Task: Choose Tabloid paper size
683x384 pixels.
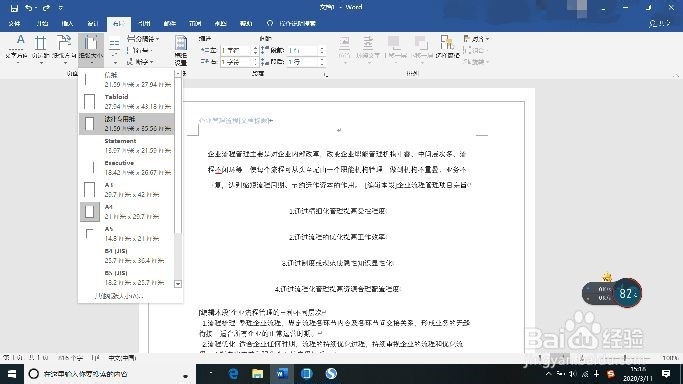Action: pos(127,101)
